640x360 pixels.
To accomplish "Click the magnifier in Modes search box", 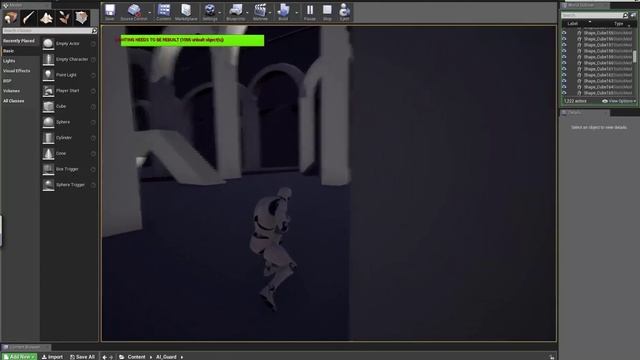I will 94,31.
